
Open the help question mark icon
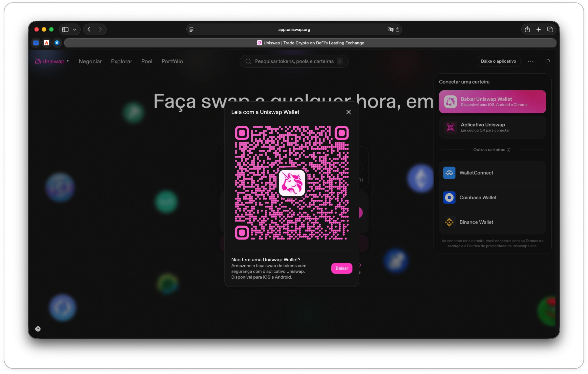coord(38,329)
